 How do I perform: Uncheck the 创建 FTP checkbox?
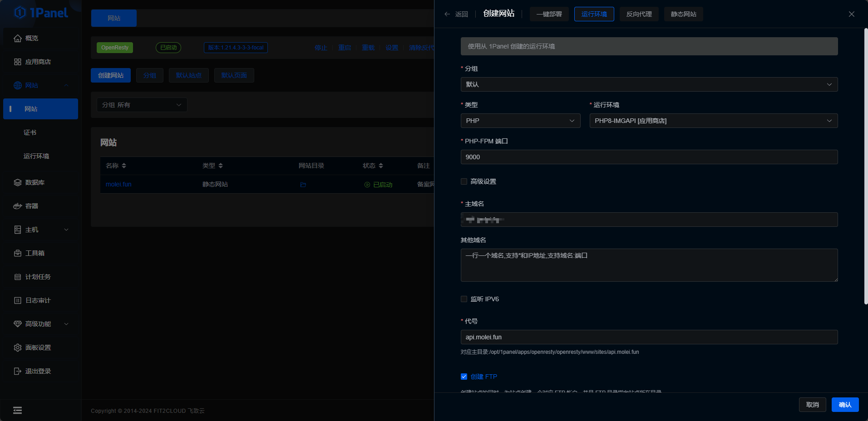click(464, 377)
